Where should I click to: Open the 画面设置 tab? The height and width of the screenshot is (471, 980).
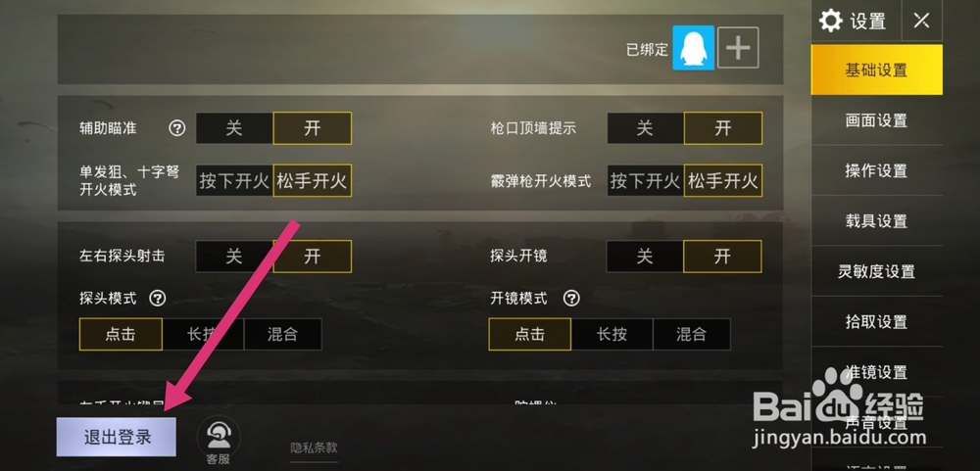click(876, 120)
